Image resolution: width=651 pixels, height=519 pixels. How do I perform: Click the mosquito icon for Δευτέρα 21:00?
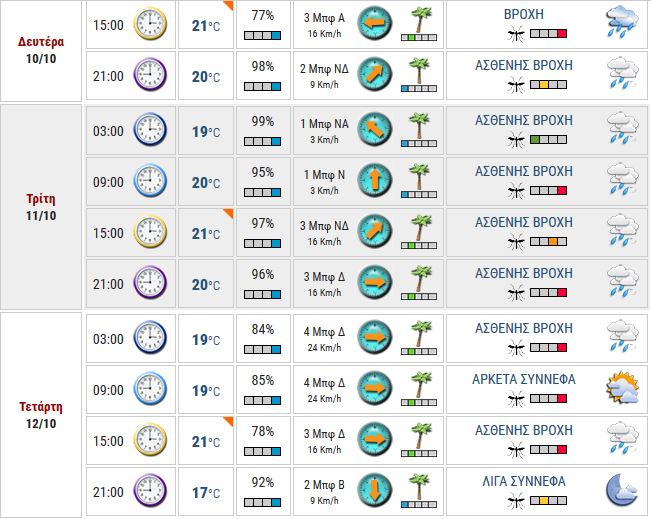[x=516, y=85]
